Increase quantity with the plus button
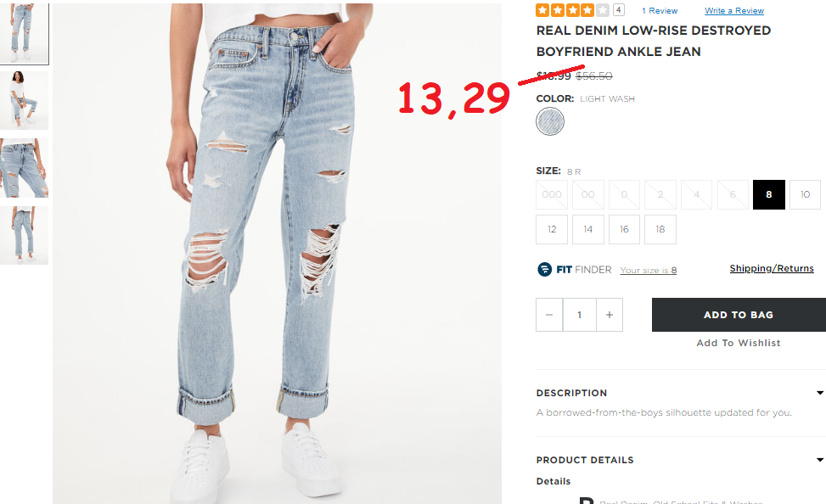This screenshot has width=826, height=504. click(610, 315)
